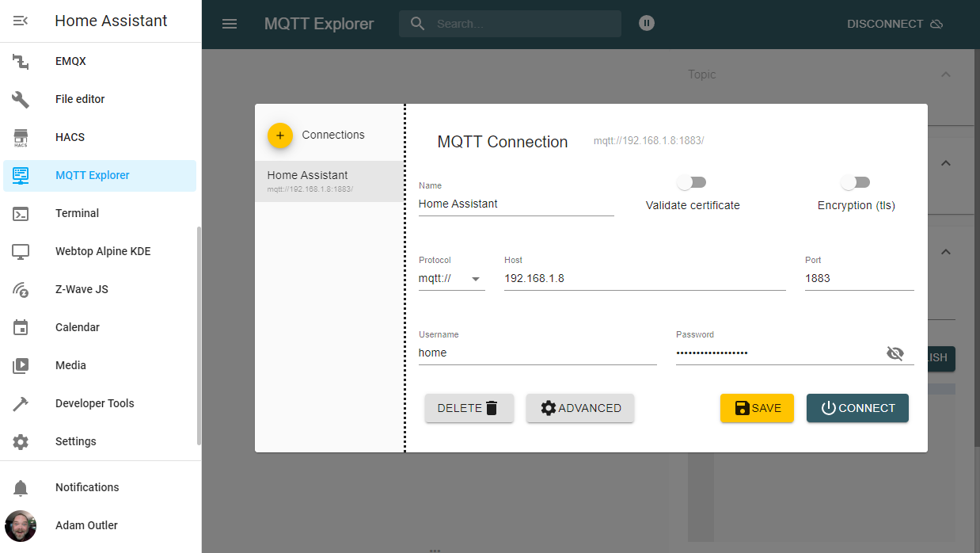The height and width of the screenshot is (553, 980).
Task: Open EMQX from the sidebar
Action: pyautogui.click(x=100, y=61)
